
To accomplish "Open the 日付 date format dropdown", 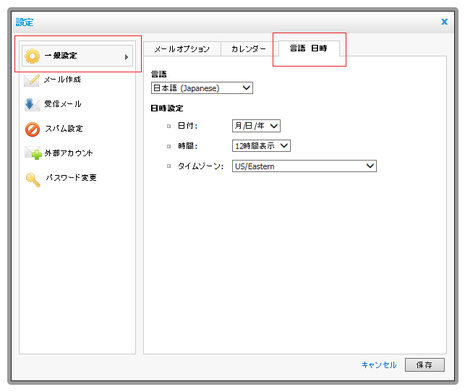I will [256, 126].
